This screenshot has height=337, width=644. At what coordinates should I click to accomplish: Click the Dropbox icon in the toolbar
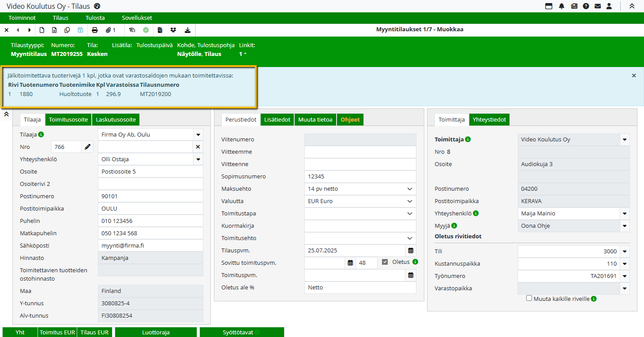coord(173,30)
